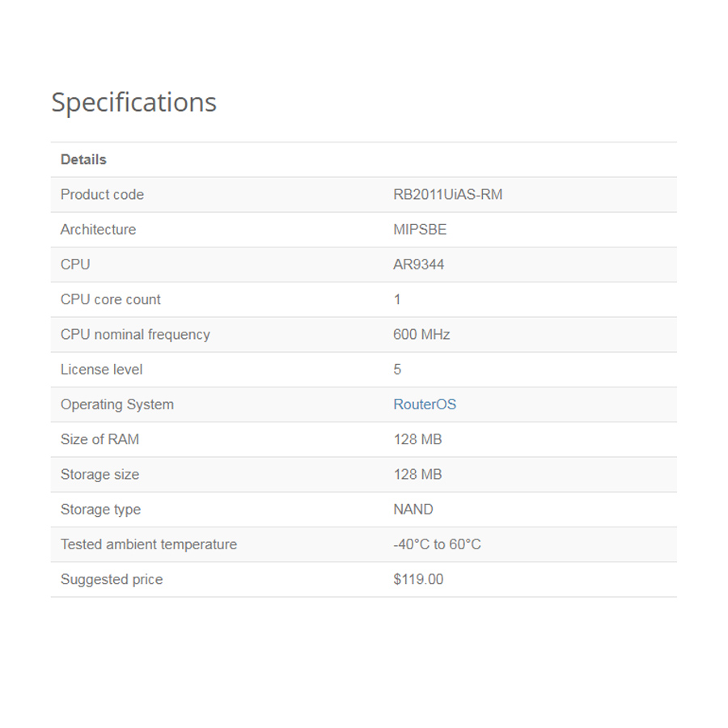Screen dimensions: 728x728
Task: Click the AR9344 CPU value
Action: (418, 265)
